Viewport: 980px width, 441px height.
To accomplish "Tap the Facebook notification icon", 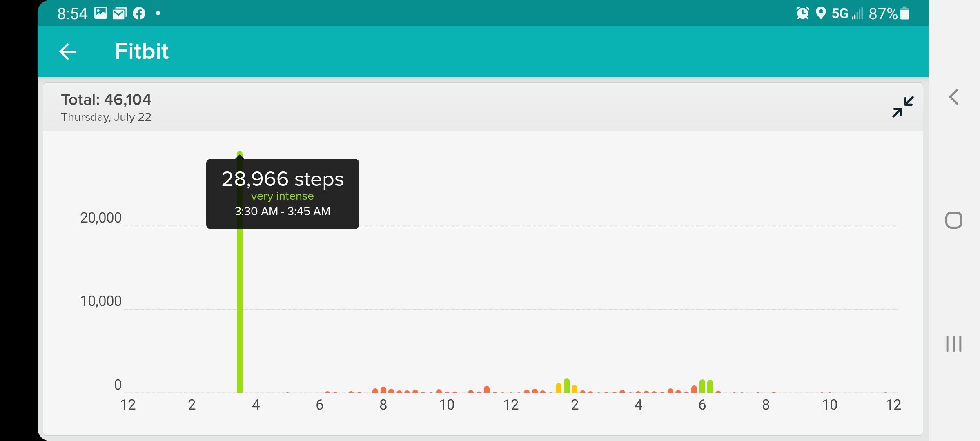I will (x=139, y=13).
